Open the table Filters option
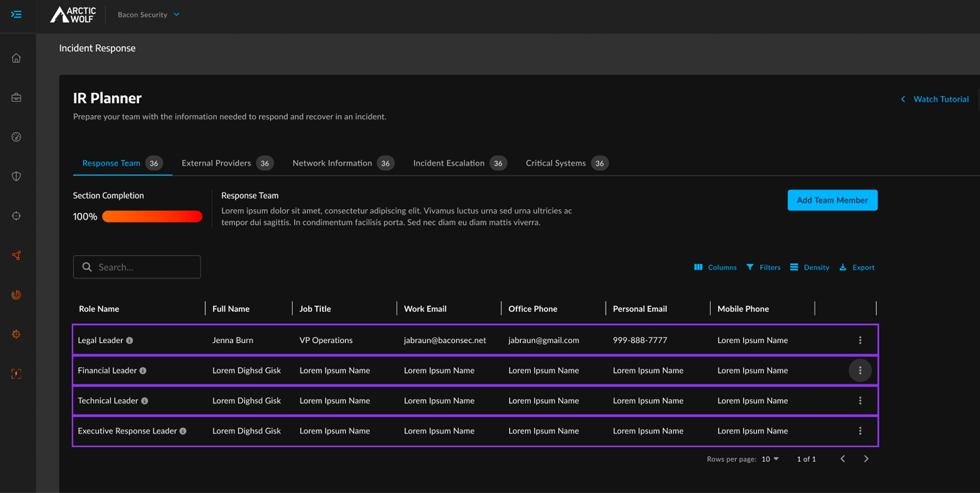The image size is (980, 493). [763, 267]
